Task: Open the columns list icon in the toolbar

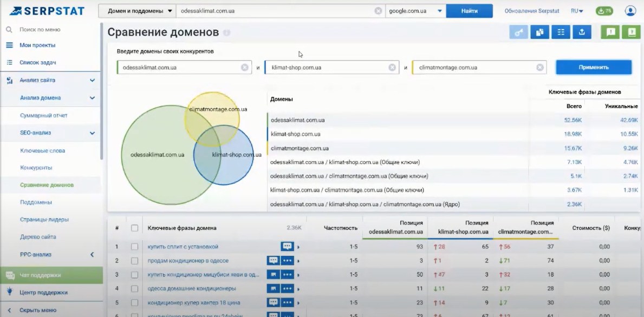Action: click(561, 32)
